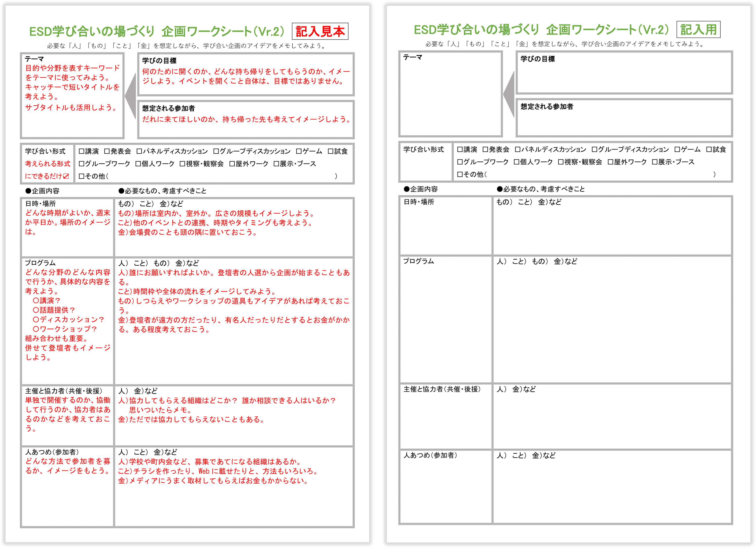Click red text 考えられる形式
The width and height of the screenshot is (756, 548).
coord(48,164)
